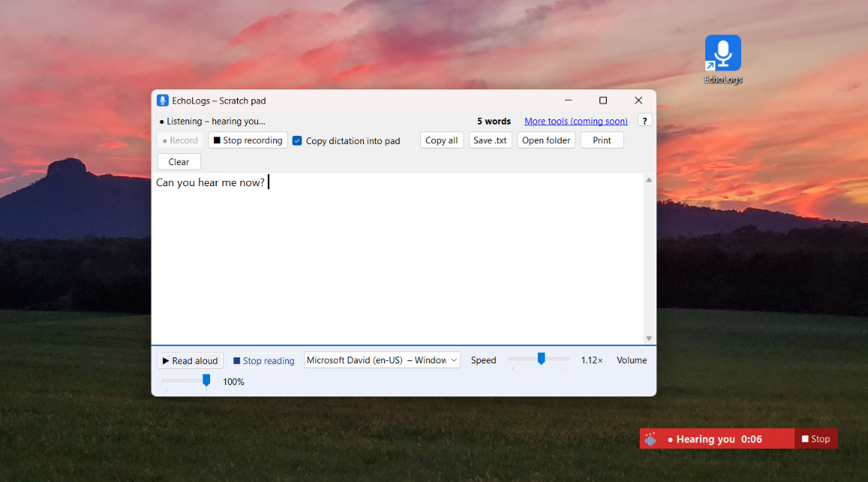This screenshot has height=482, width=868.
Task: Click Stop reading button
Action: [263, 360]
